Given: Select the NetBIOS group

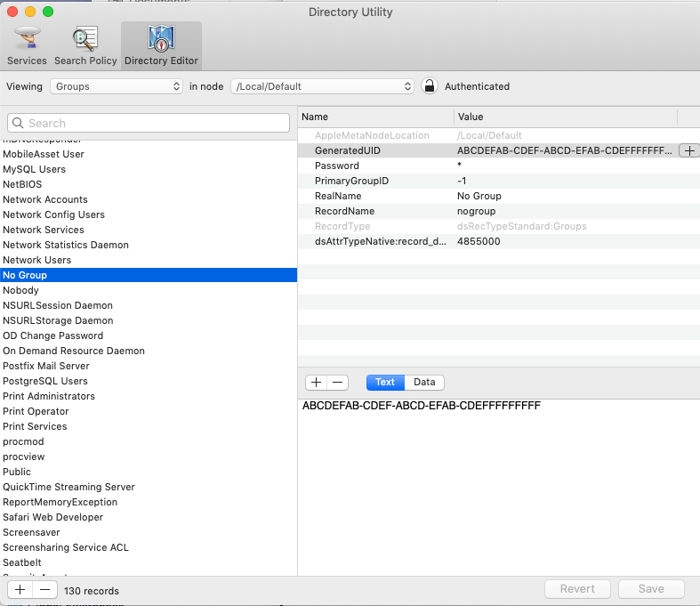Looking at the screenshot, I should point(149,184).
